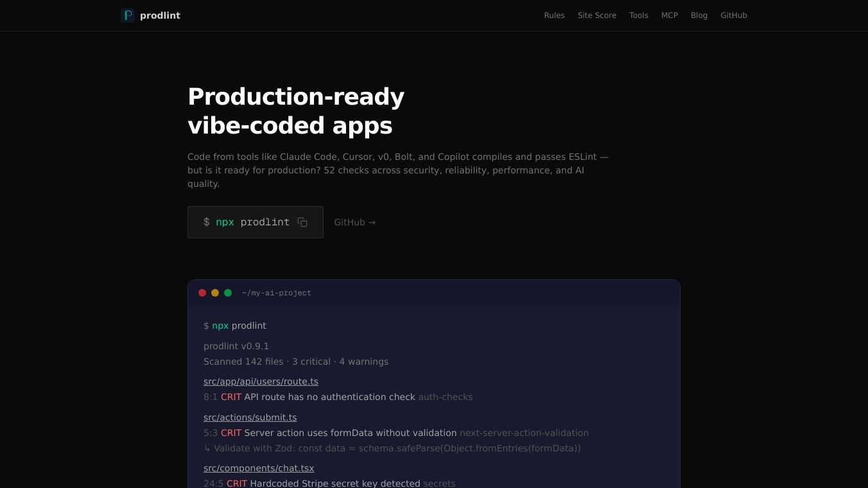Click the Scanned 142 files summary line

tap(296, 362)
